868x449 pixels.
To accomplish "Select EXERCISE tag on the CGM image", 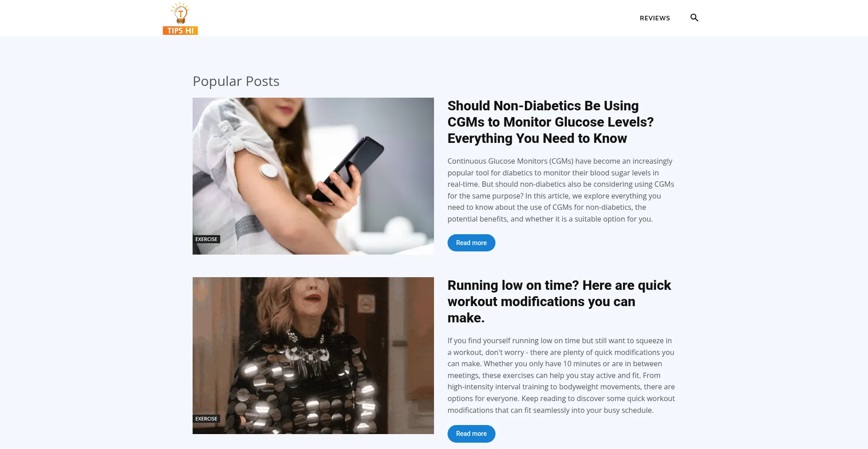I will [206, 239].
